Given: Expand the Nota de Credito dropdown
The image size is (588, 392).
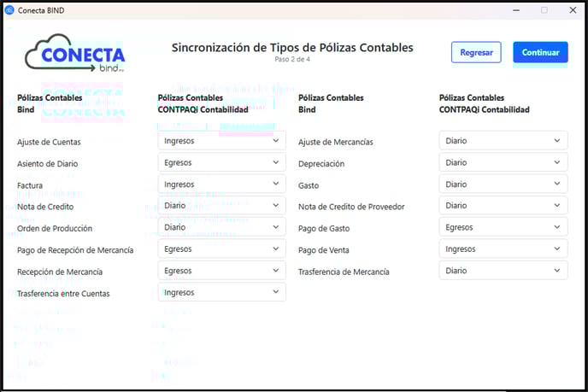Looking at the screenshot, I should 222,205.
